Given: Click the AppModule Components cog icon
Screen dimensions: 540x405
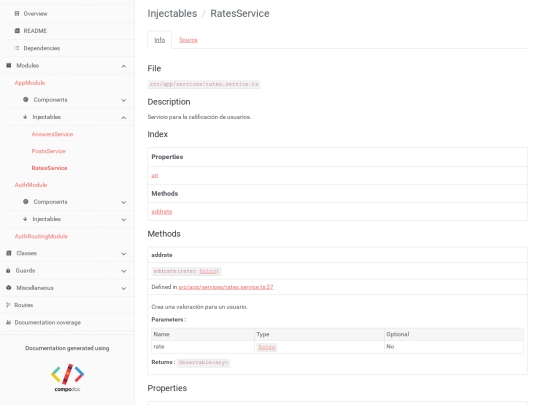Looking at the screenshot, I should tap(25, 100).
